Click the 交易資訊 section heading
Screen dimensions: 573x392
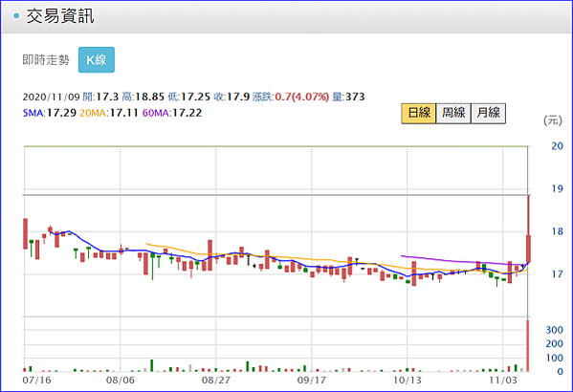tap(60, 16)
